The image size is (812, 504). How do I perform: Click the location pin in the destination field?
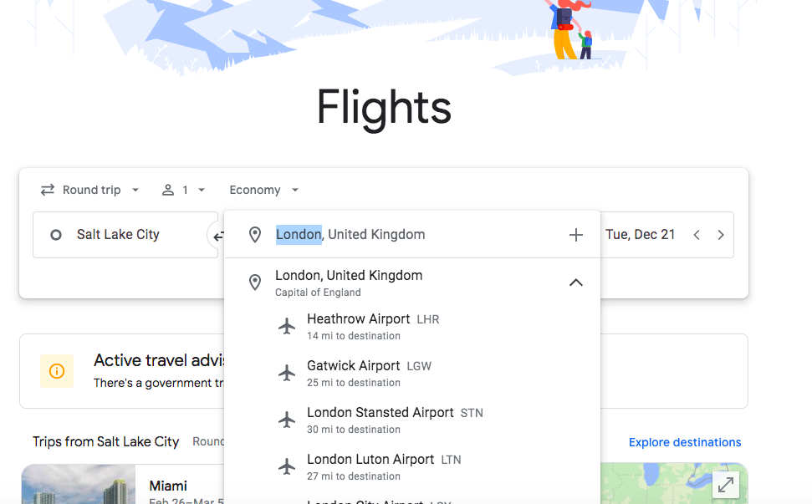click(x=255, y=235)
